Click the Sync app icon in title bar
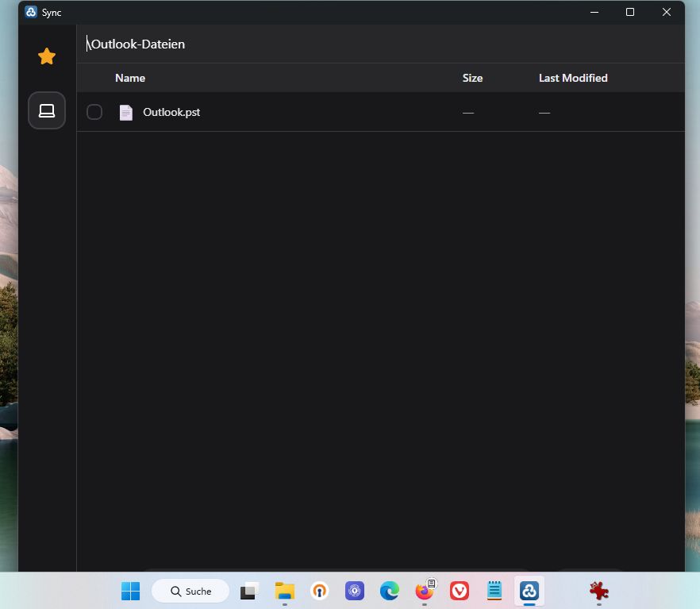This screenshot has height=609, width=700. [x=31, y=12]
